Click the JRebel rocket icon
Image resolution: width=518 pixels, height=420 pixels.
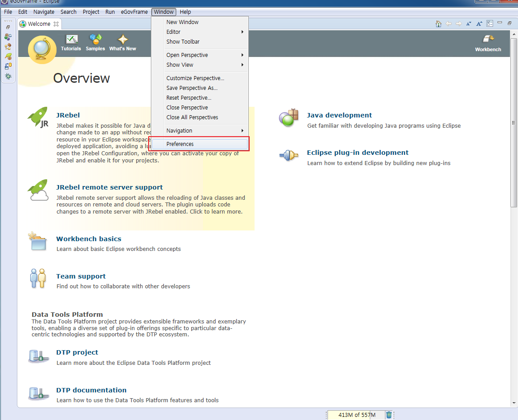(x=38, y=117)
